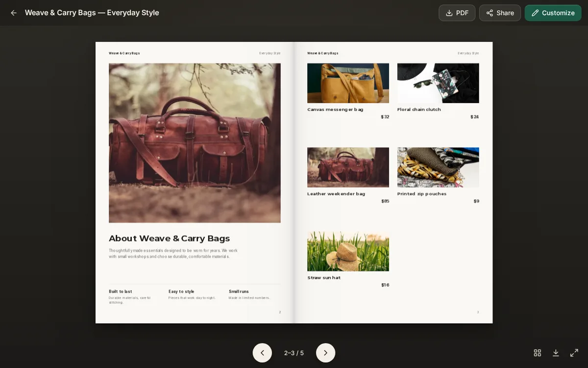The width and height of the screenshot is (588, 368).
Task: Click the '2–3 / 5' page indicator
Action: point(294,353)
